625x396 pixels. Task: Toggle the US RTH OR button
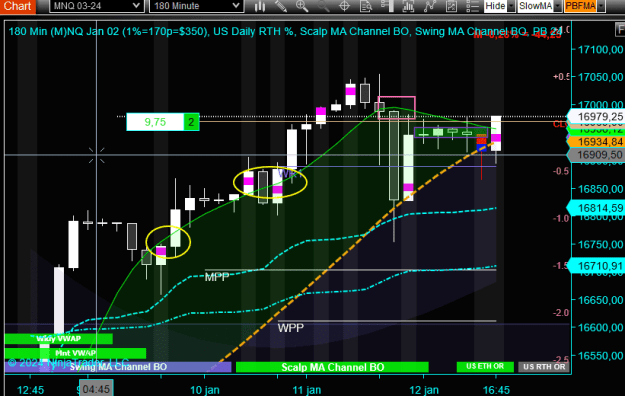(544, 366)
